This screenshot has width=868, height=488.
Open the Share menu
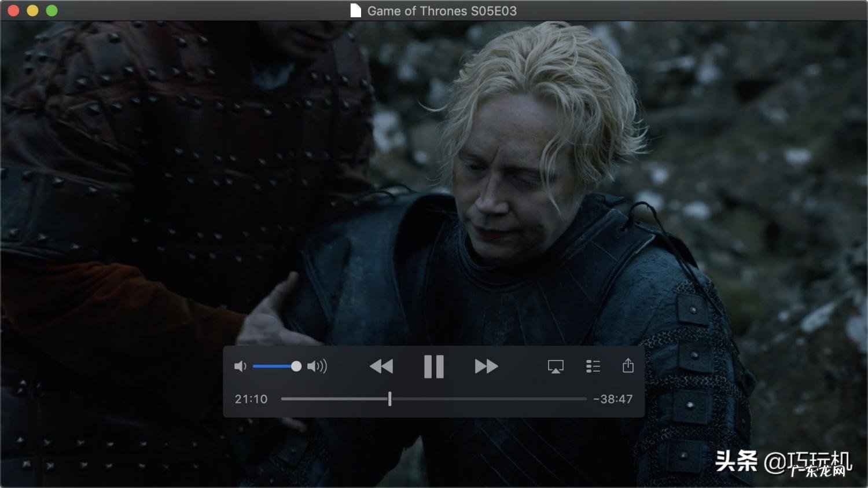tap(628, 366)
